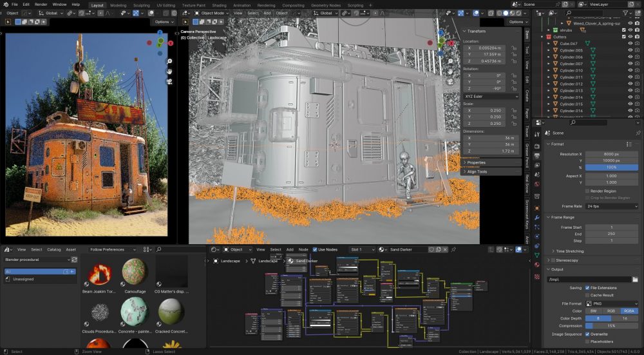Hide Cylinder.010 with its eye icon
Screen dimensions: 644x355
point(630,70)
